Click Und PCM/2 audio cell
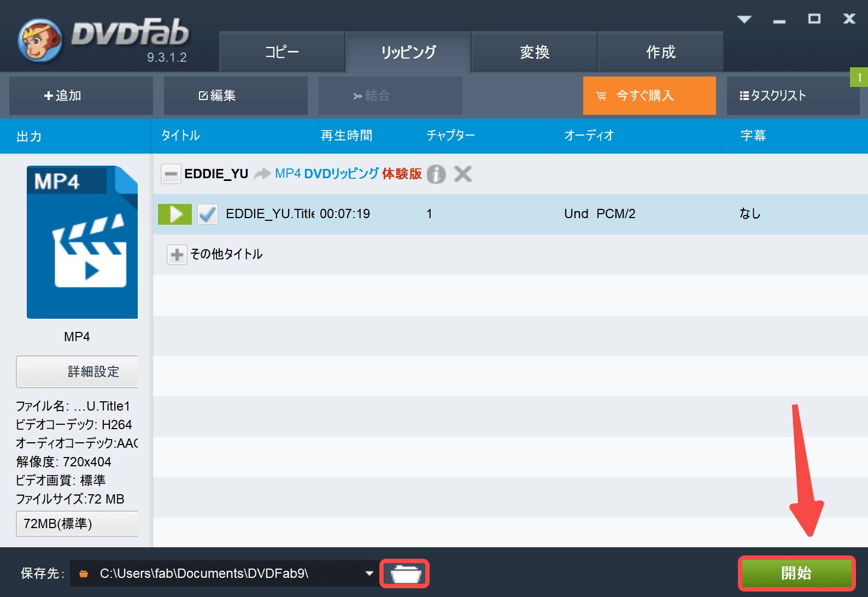The width and height of the screenshot is (868, 597). coord(600,214)
